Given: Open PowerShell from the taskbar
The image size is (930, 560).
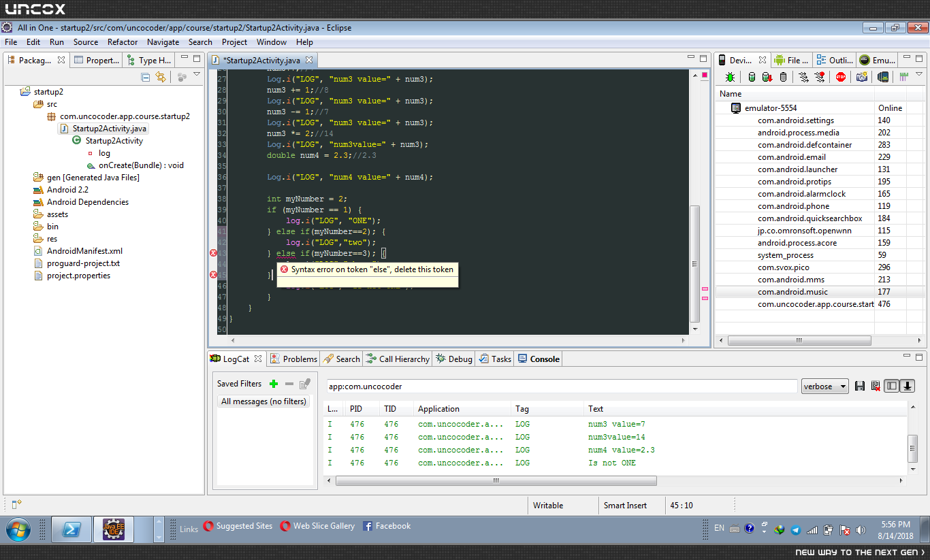Looking at the screenshot, I should tap(71, 529).
